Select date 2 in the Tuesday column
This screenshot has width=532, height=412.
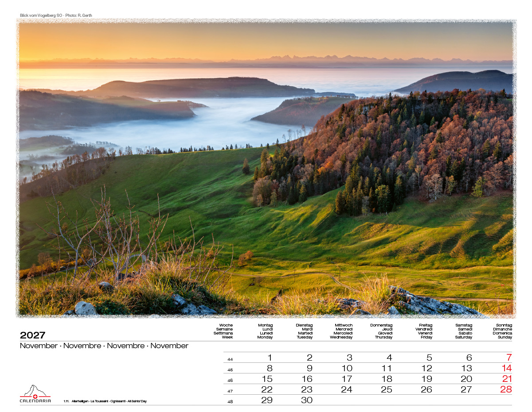(310, 358)
